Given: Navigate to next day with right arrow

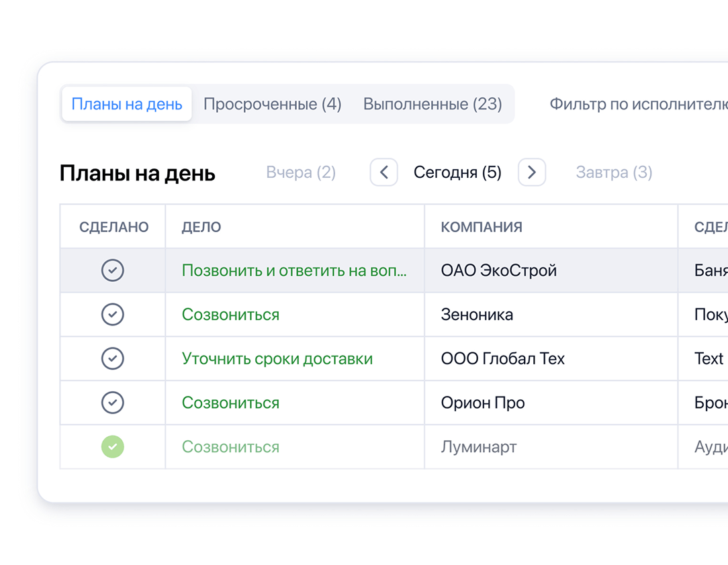Looking at the screenshot, I should coord(531,172).
